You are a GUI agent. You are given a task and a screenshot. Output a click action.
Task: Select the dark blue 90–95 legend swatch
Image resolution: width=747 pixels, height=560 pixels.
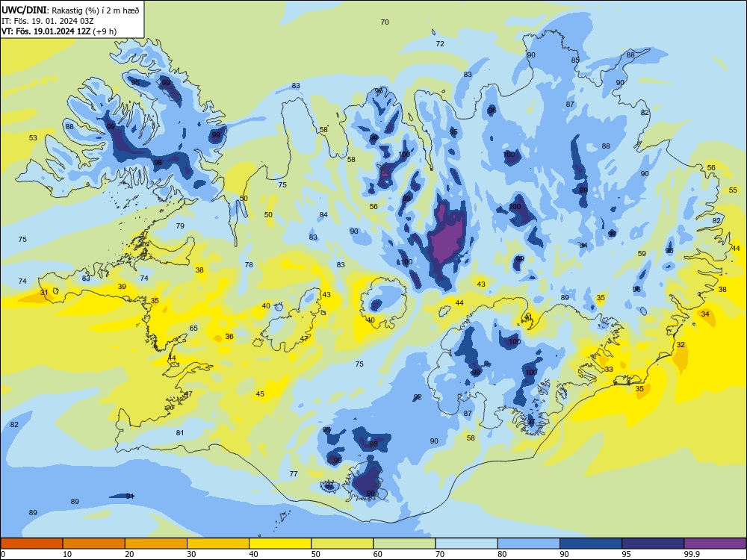tap(591, 544)
